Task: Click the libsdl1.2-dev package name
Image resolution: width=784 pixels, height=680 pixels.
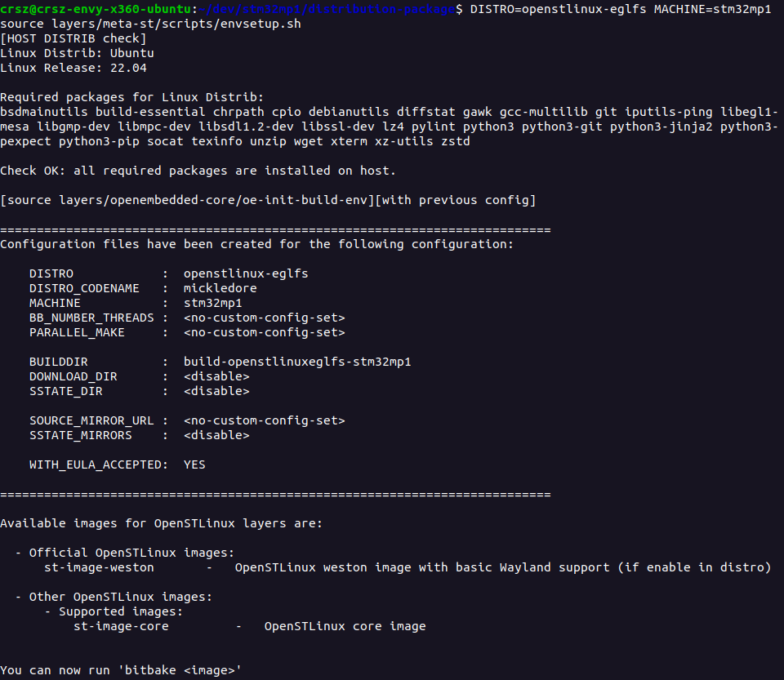Action: coord(246,127)
